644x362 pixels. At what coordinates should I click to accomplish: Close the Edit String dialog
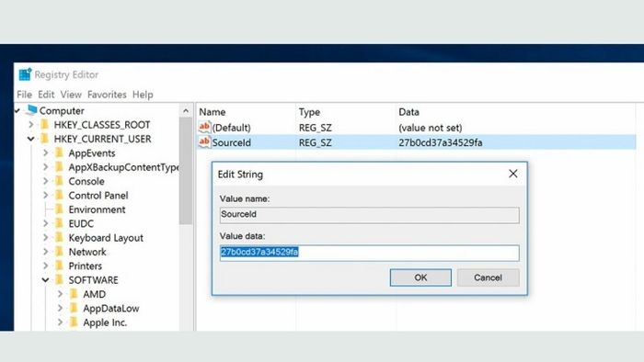(513, 174)
